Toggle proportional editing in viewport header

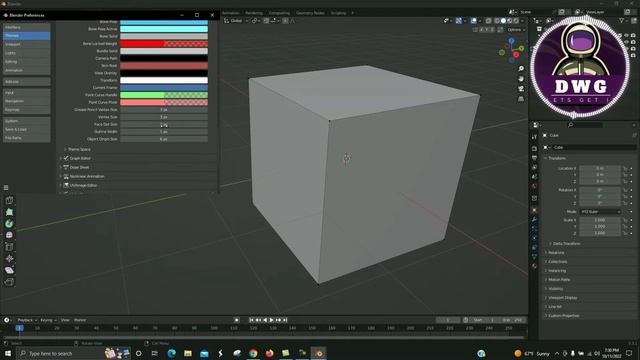pyautogui.click(x=285, y=20)
